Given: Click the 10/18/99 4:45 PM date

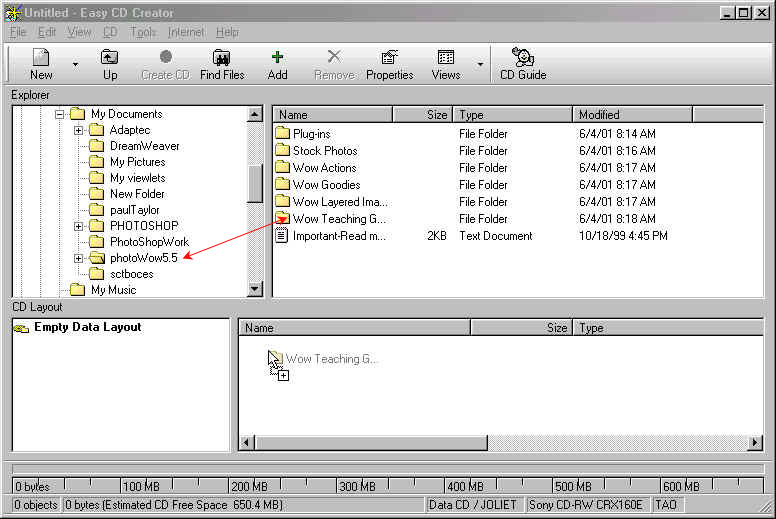Looking at the screenshot, I should click(x=623, y=236).
